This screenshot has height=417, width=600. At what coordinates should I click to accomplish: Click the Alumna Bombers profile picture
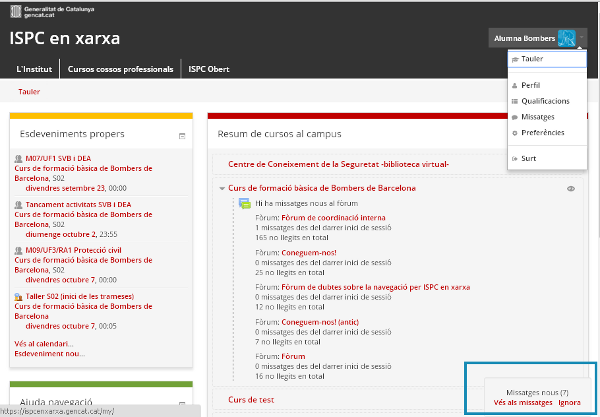567,38
